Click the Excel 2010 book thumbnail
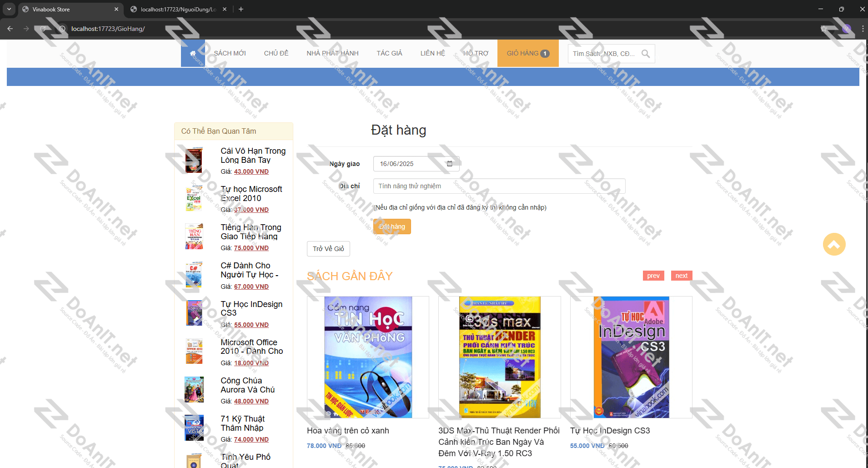868x468 pixels. coord(194,198)
